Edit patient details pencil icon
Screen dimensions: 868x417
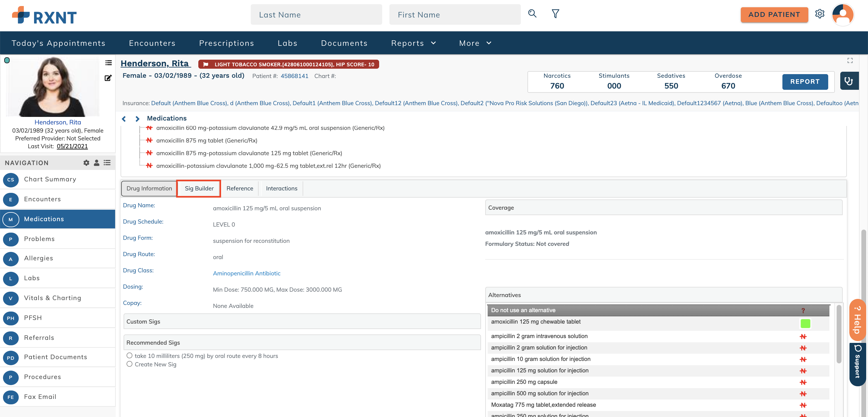pyautogui.click(x=108, y=78)
